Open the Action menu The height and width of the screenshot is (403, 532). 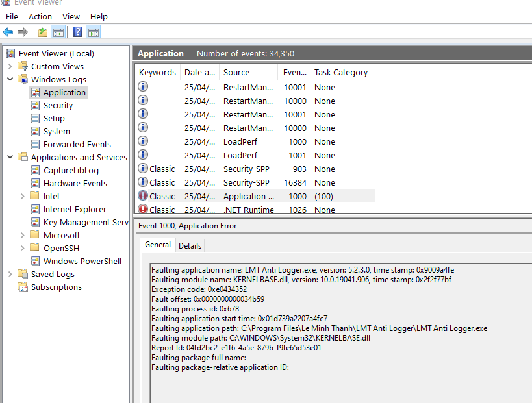point(40,17)
